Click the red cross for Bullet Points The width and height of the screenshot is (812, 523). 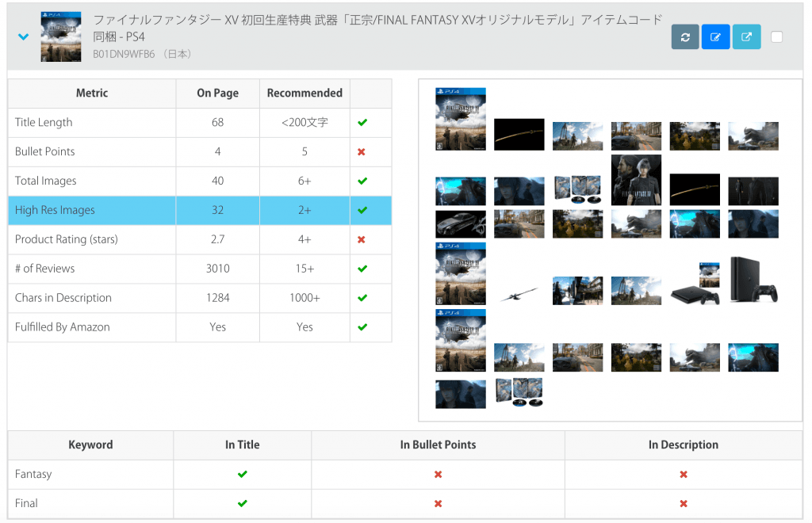click(x=362, y=151)
